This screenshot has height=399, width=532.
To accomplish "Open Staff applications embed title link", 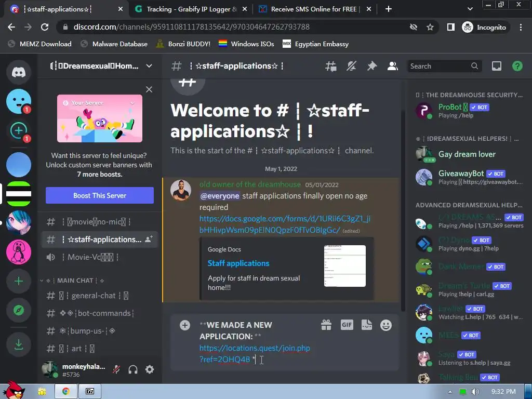I will [x=238, y=263].
